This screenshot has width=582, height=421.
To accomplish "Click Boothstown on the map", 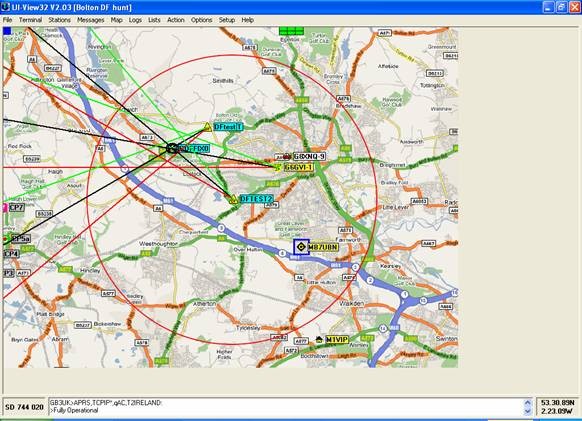I will point(314,356).
